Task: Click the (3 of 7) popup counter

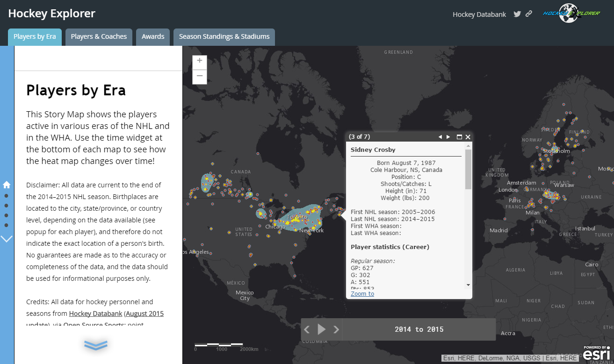Action: click(359, 137)
